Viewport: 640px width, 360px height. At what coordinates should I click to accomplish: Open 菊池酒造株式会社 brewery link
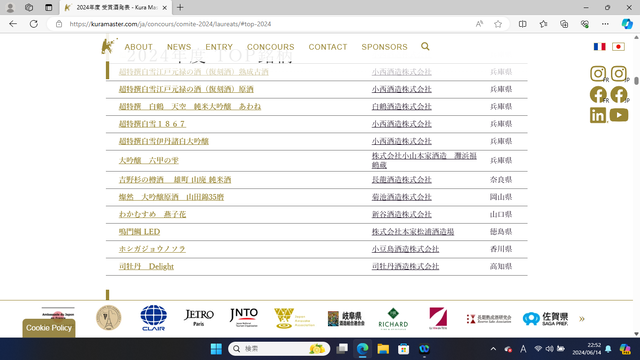tap(402, 197)
